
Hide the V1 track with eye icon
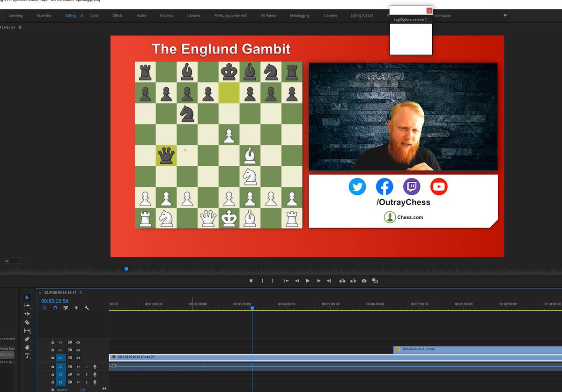(78, 357)
